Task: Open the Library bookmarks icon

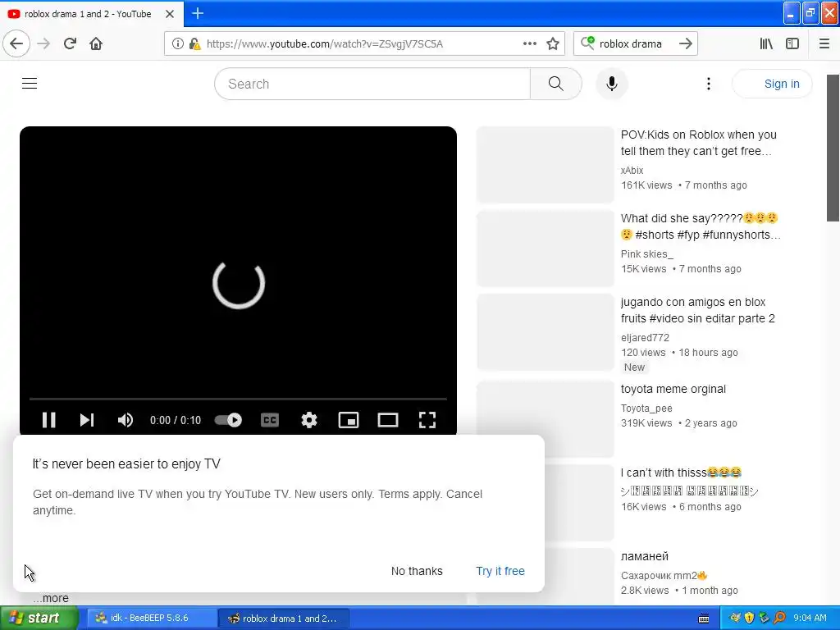Action: (766, 44)
